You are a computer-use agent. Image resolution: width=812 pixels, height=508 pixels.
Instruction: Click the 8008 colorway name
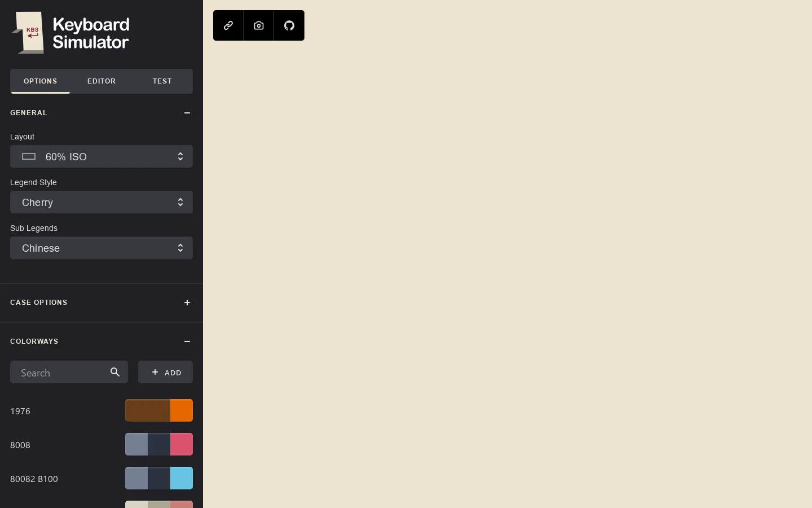(20, 445)
